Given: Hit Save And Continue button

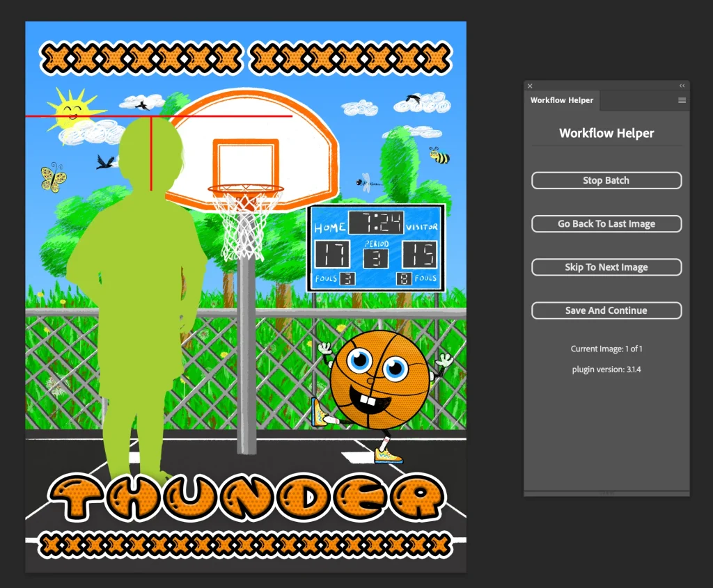Looking at the screenshot, I should tap(606, 310).
